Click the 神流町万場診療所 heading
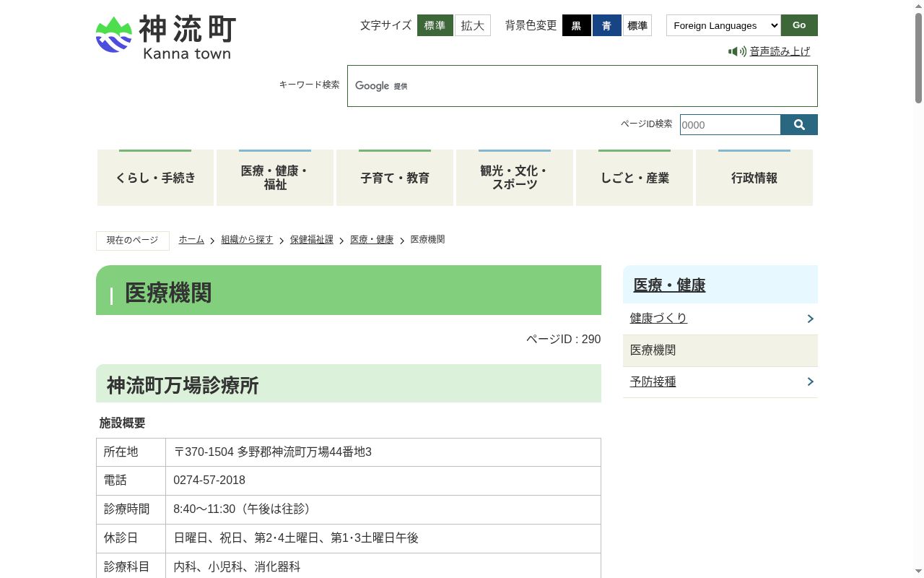Screen dimensions: 924x578 tap(183, 385)
